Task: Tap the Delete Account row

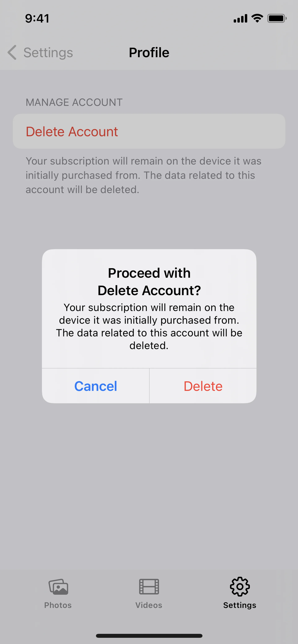Action: [x=149, y=132]
